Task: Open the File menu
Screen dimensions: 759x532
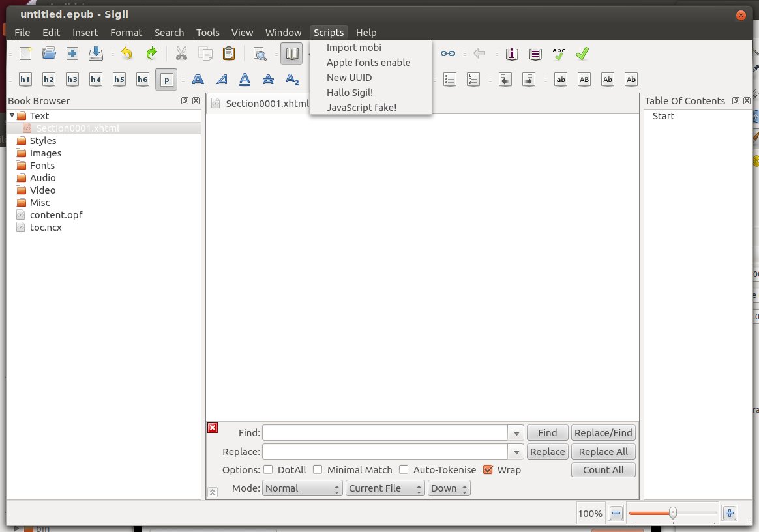Action: tap(22, 33)
